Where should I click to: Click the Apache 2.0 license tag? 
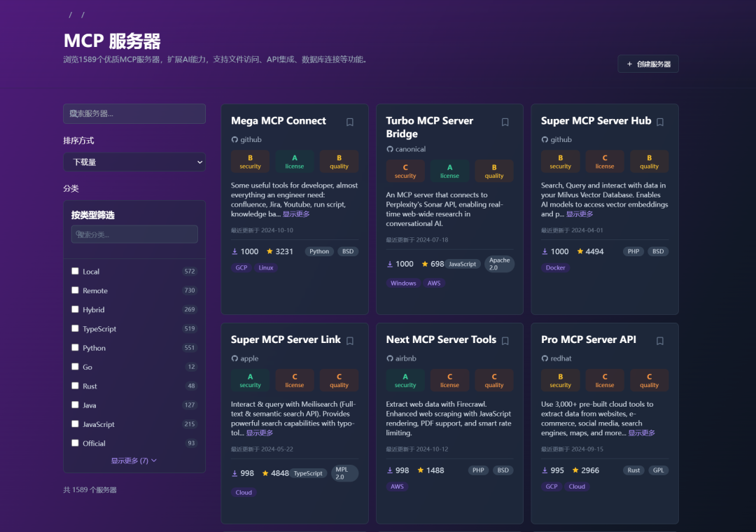(x=499, y=264)
